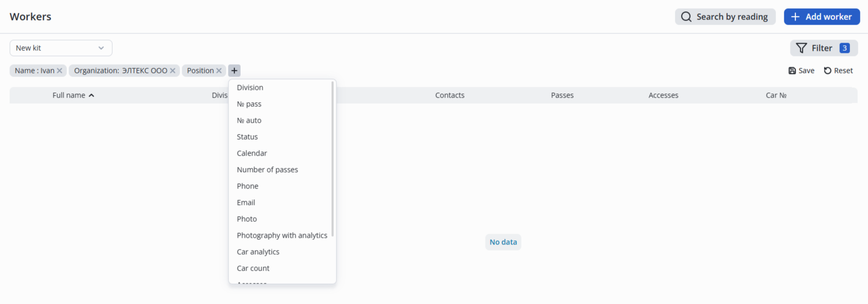The height and width of the screenshot is (304, 868).
Task: Remove the Organization ЭЛТЕКС ООО filter chip
Action: click(x=173, y=71)
